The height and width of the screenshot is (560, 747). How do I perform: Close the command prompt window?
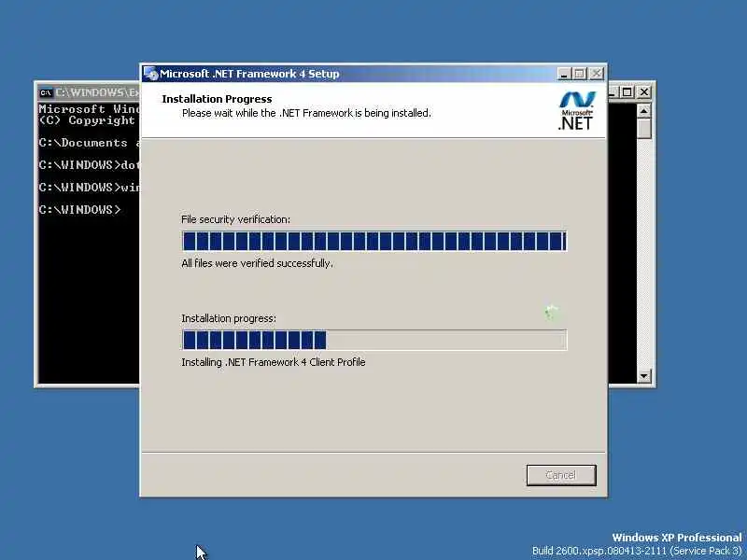click(643, 91)
